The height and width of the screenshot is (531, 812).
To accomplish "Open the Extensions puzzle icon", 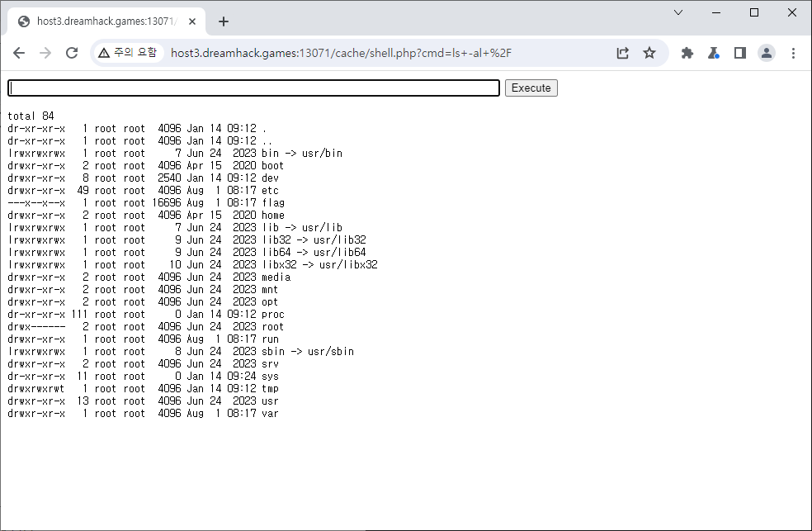I will coord(687,53).
